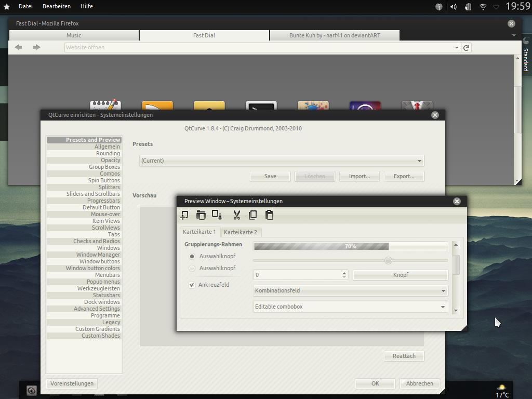Viewport: 532px width, 399px height.
Task: Switch to Karteikarte 2 tab
Action: pyautogui.click(x=241, y=232)
